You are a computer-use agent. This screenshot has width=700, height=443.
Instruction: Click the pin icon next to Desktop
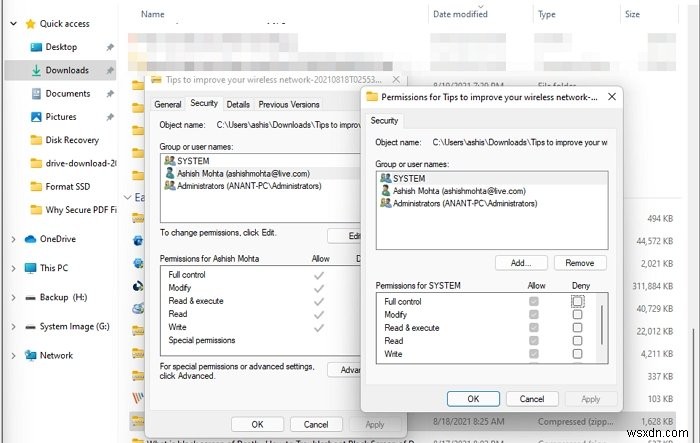pyautogui.click(x=110, y=47)
